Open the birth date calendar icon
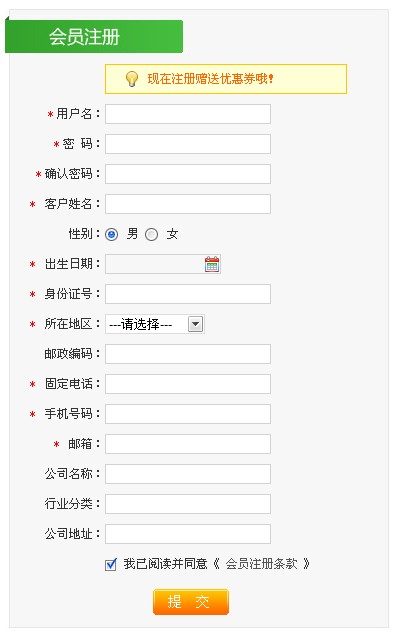The image size is (395, 636). click(x=212, y=264)
